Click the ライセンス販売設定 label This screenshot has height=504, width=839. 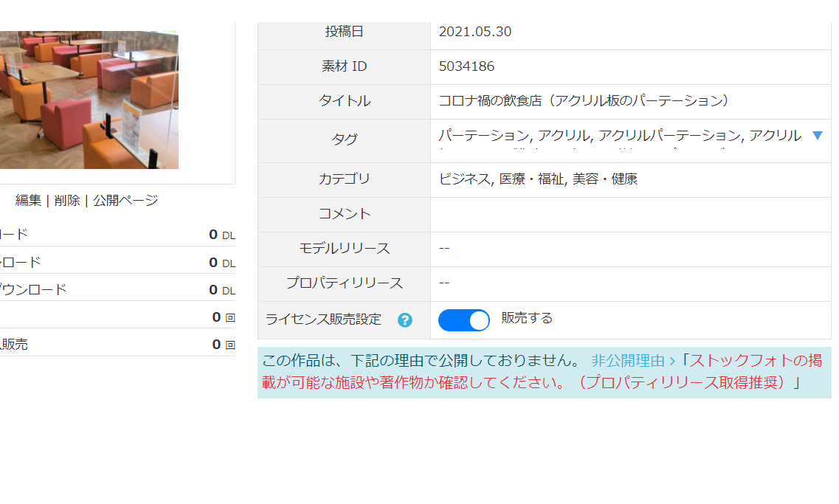pos(323,320)
